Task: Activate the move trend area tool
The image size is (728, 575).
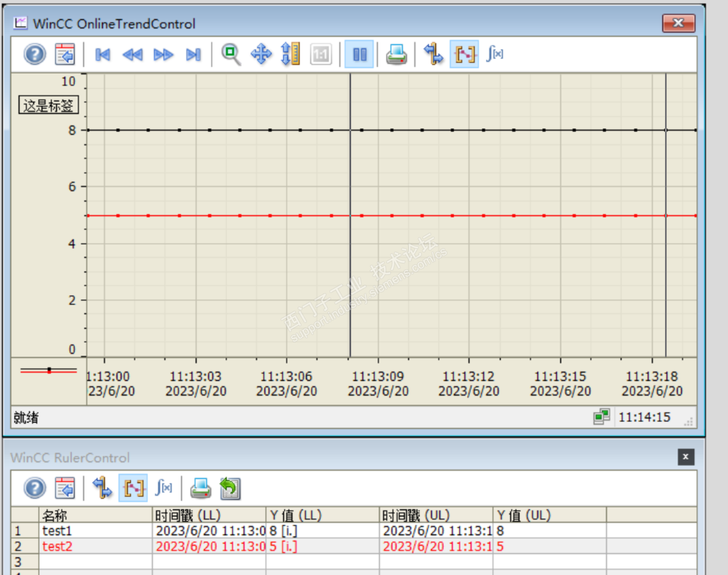Action: click(261, 55)
